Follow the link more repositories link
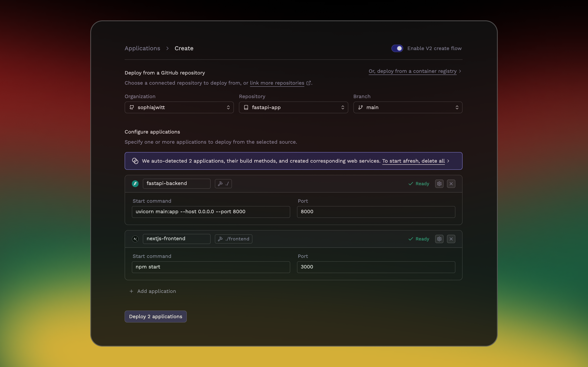The width and height of the screenshot is (588, 367). pyautogui.click(x=277, y=83)
